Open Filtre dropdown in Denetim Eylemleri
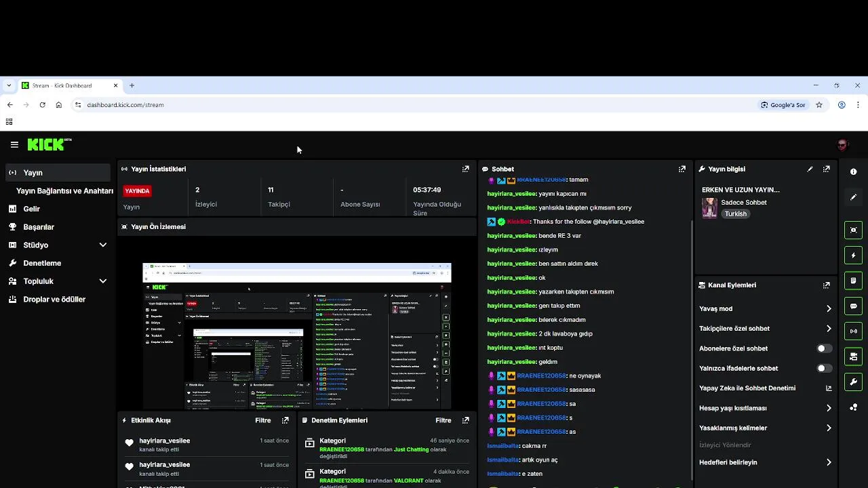The width and height of the screenshot is (868, 488). (x=443, y=420)
